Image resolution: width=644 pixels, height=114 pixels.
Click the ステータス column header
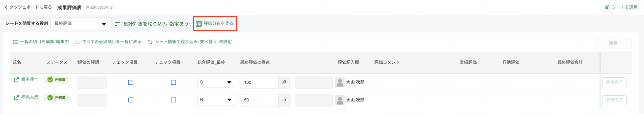pos(57,62)
